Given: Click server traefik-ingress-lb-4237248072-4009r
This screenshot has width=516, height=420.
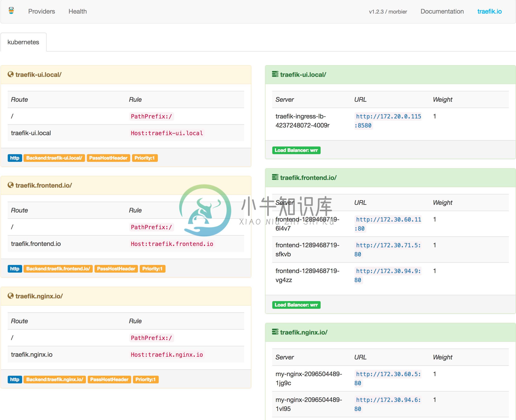Looking at the screenshot, I should pos(303,121).
